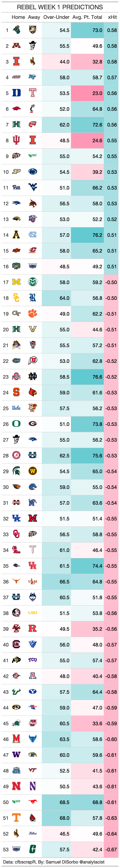Click the Home column header
Viewport: 120px width, 868px height.
coord(18,17)
